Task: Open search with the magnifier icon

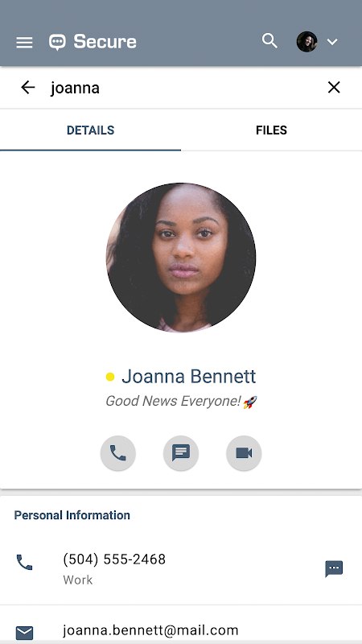Action: pyautogui.click(x=269, y=41)
